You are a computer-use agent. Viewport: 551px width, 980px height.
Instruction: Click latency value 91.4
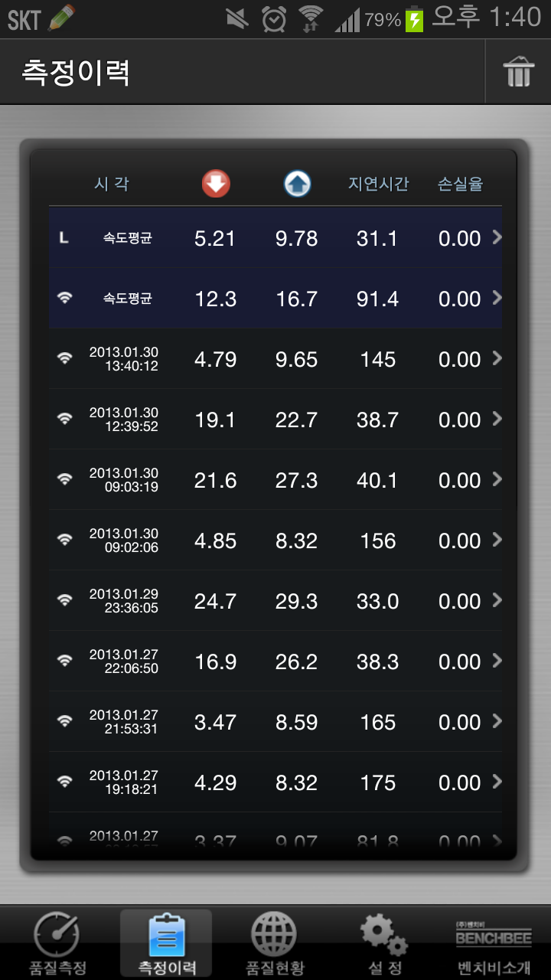378,299
